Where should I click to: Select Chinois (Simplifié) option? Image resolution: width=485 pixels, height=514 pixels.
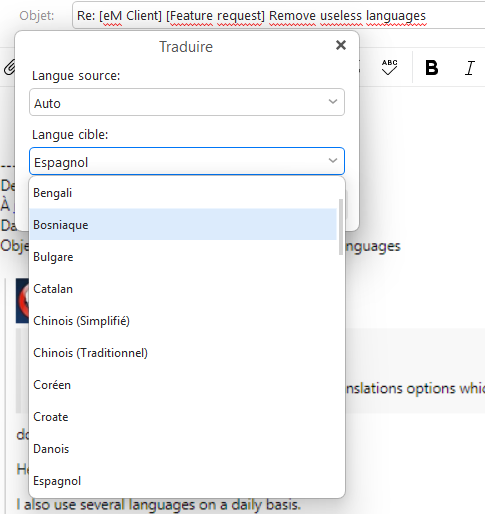point(183,321)
